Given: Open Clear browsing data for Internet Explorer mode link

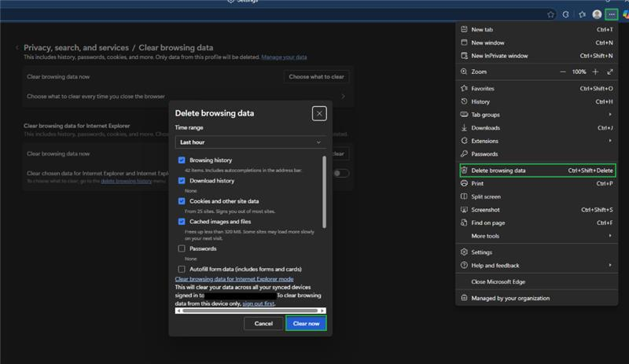Looking at the screenshot, I should click(x=234, y=279).
